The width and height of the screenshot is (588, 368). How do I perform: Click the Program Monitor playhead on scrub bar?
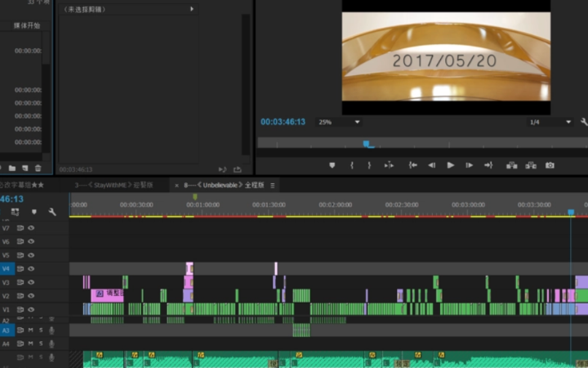click(x=368, y=143)
